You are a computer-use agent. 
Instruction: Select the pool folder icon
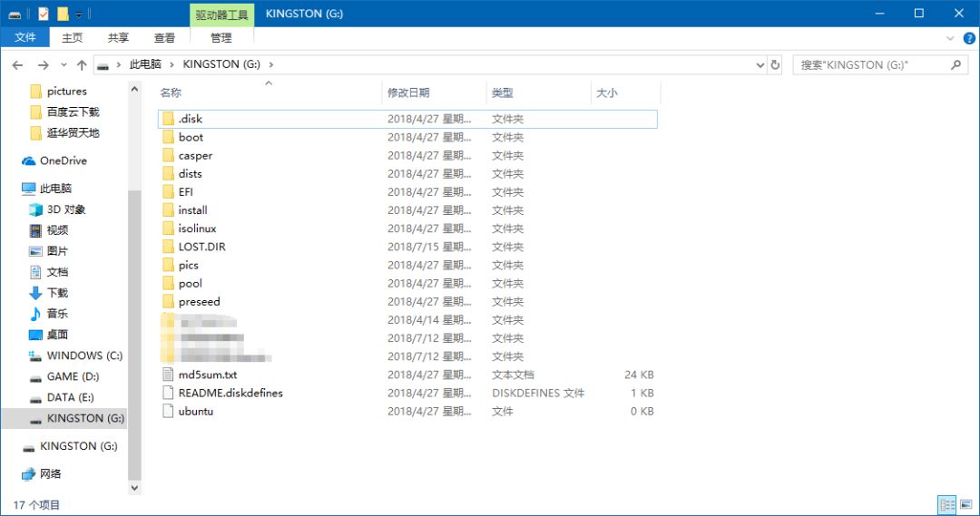click(168, 283)
